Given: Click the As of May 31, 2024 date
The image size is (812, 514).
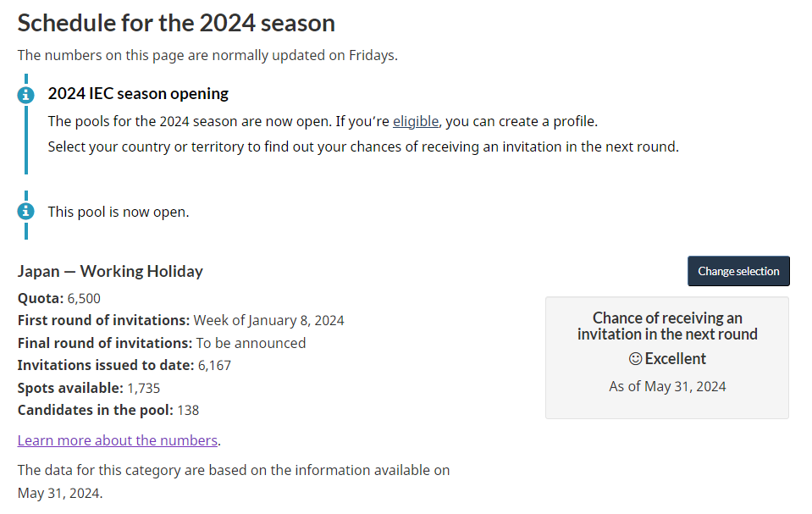Looking at the screenshot, I should [x=667, y=386].
